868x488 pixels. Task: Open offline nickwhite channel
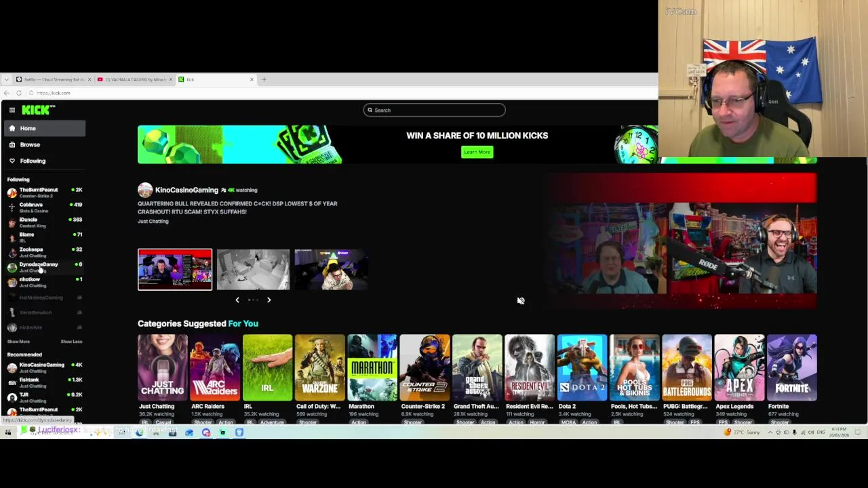pyautogui.click(x=44, y=327)
